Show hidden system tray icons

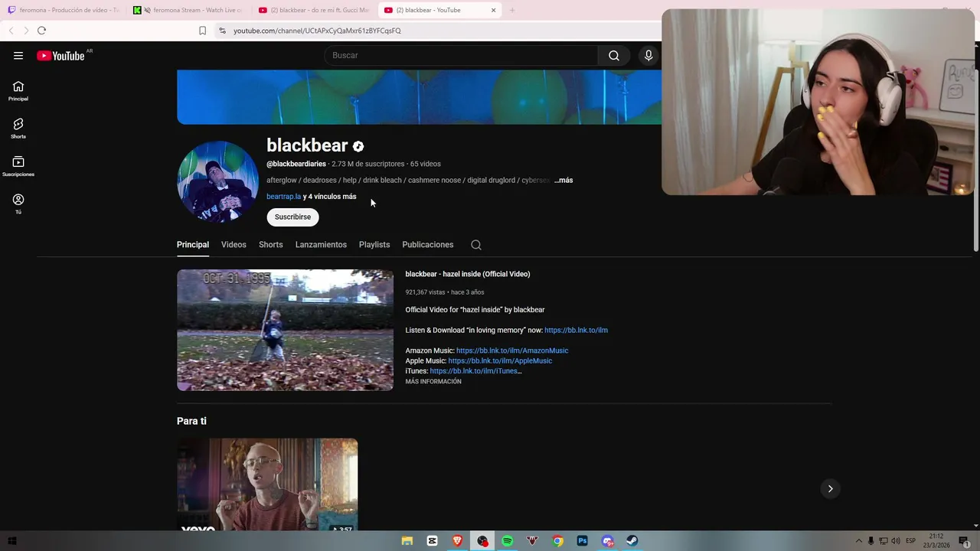[x=858, y=541]
